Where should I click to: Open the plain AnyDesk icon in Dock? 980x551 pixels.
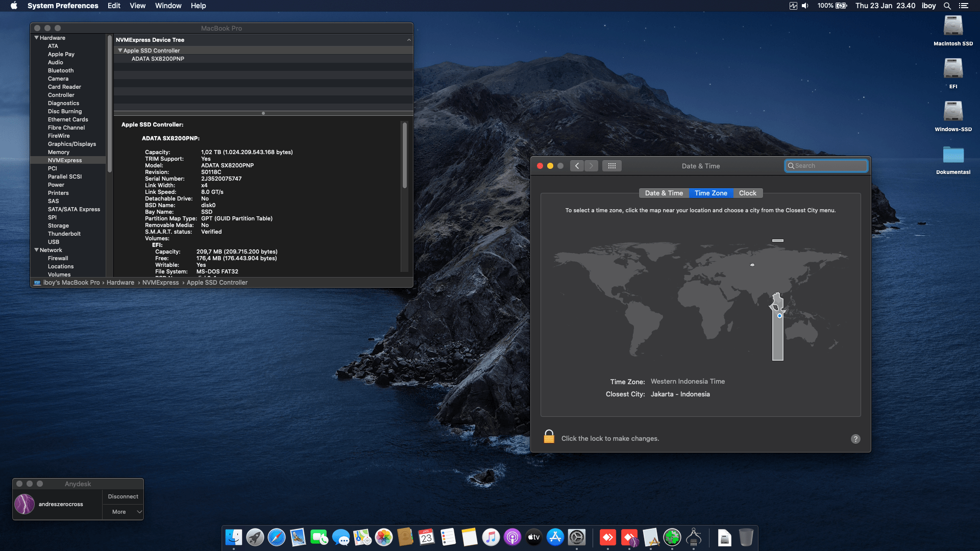(x=608, y=537)
